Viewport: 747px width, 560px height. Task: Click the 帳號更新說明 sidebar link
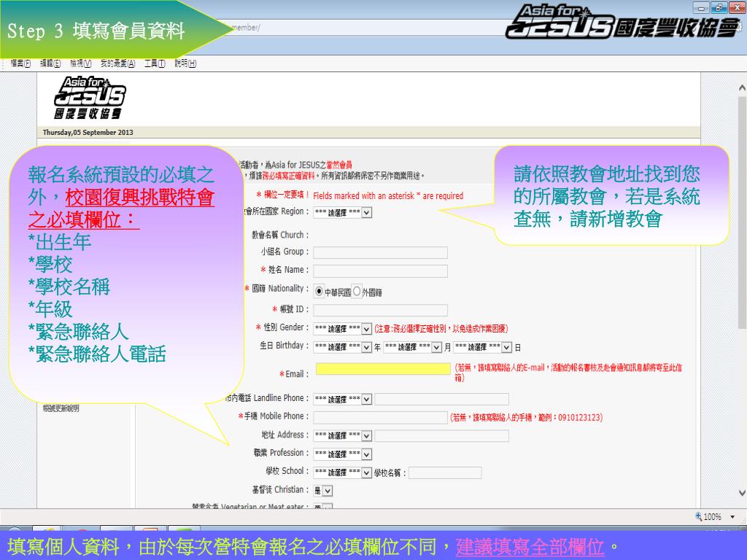[x=61, y=408]
